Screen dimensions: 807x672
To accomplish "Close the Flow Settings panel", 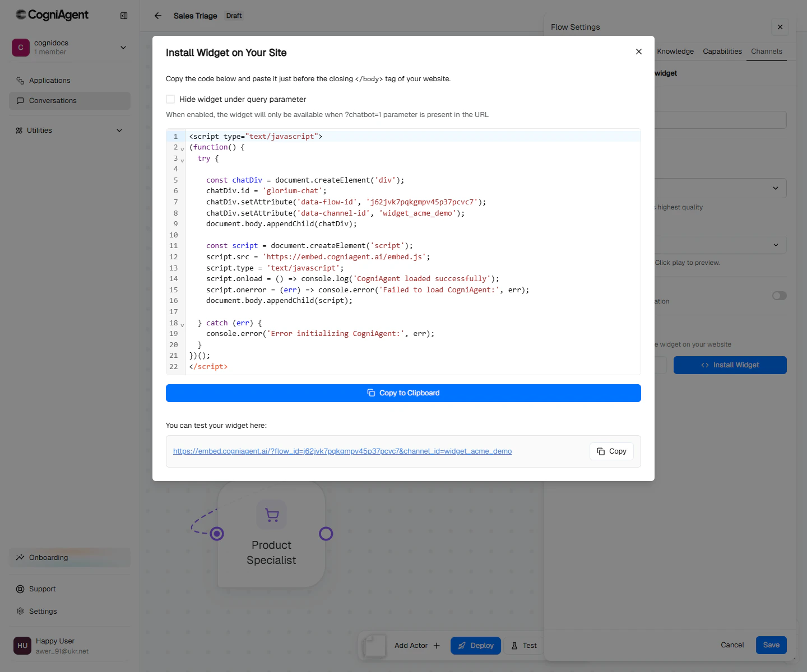I will 780,27.
